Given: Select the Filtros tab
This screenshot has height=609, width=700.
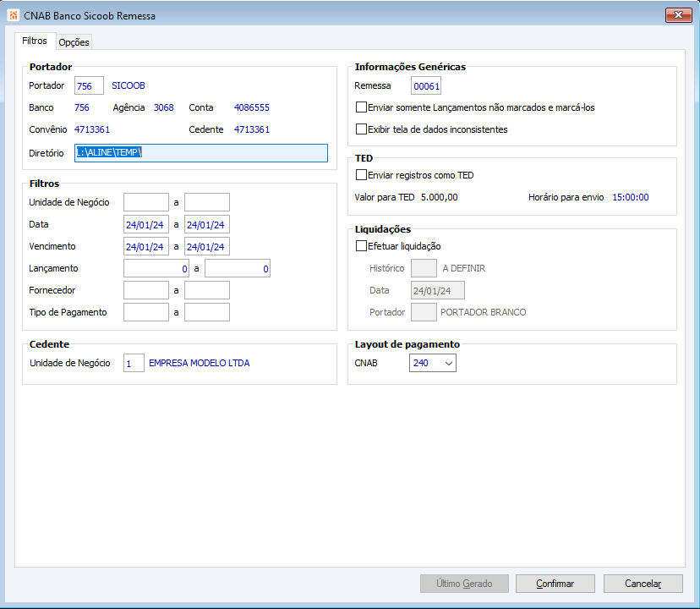Looking at the screenshot, I should (x=35, y=41).
